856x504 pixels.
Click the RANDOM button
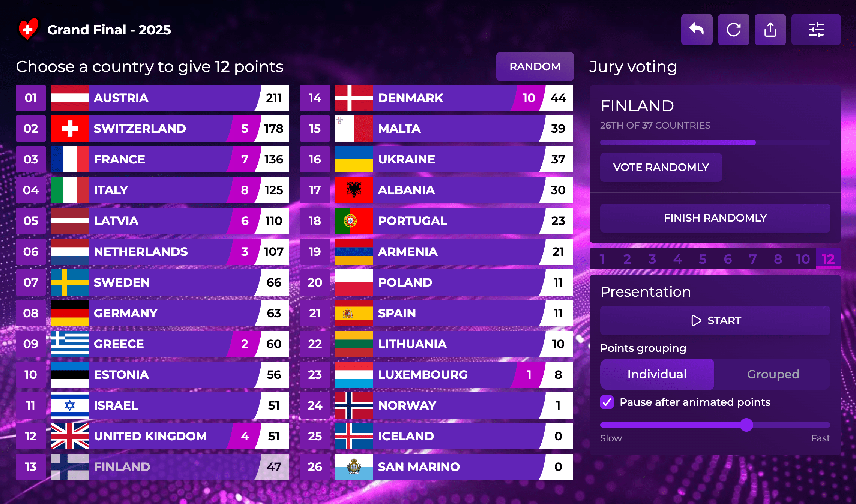(x=535, y=66)
